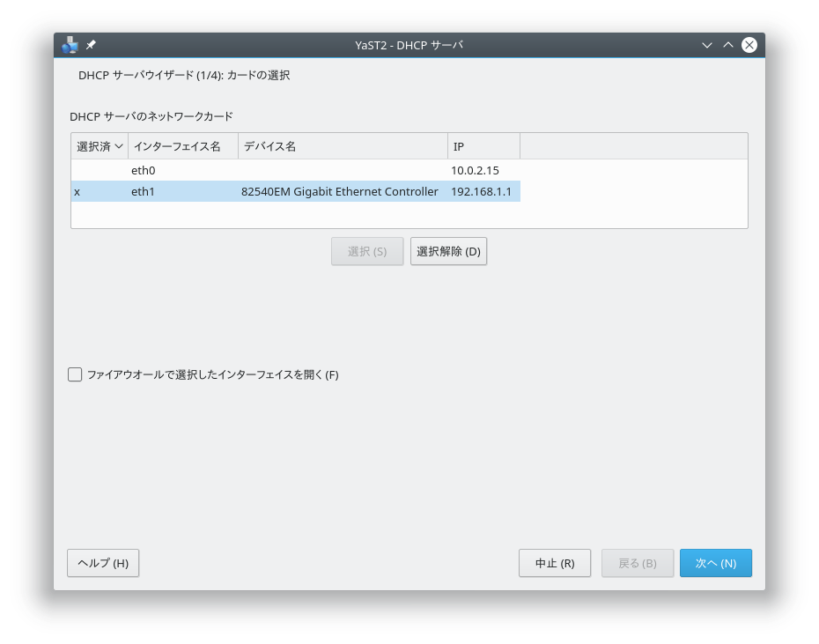Proceed with the 次へ (N) button

click(715, 563)
